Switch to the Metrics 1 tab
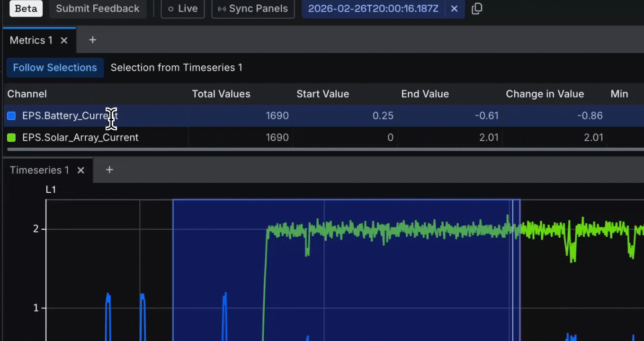The width and height of the screenshot is (644, 341). (31, 40)
